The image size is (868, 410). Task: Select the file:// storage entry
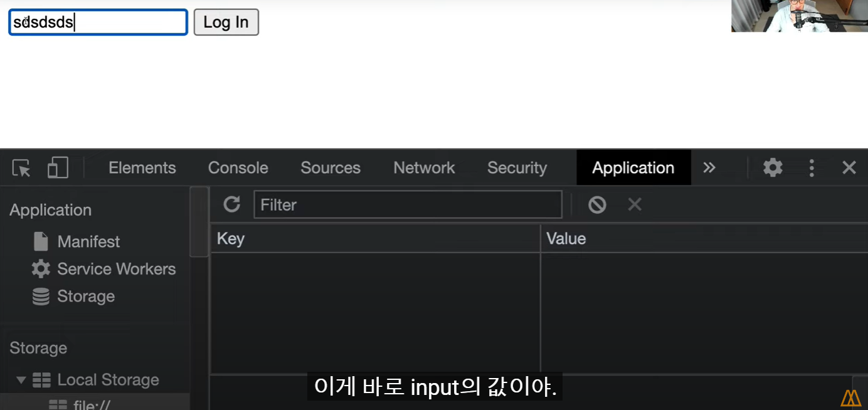coord(92,404)
